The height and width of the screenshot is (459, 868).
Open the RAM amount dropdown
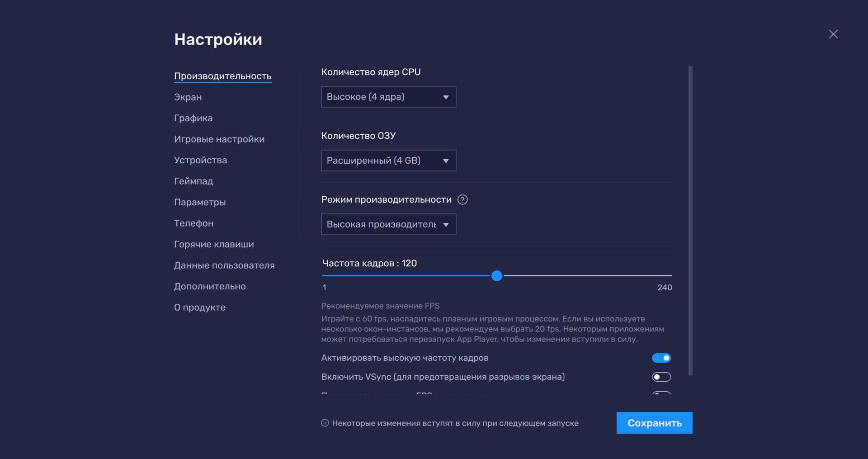[x=388, y=161]
